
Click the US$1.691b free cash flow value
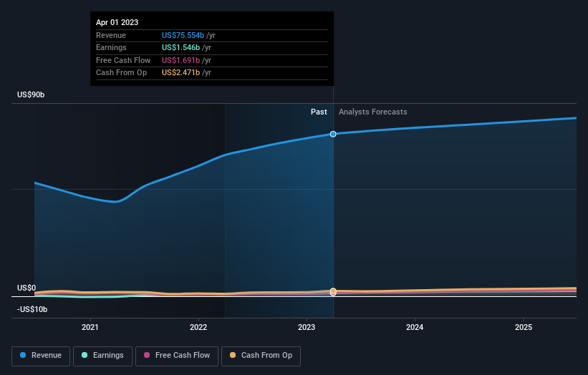click(x=180, y=60)
